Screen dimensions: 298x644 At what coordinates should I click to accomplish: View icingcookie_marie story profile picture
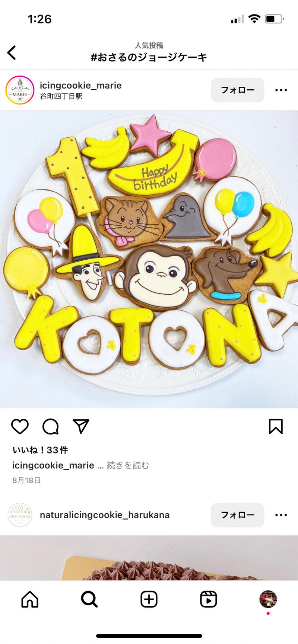tap(20, 90)
